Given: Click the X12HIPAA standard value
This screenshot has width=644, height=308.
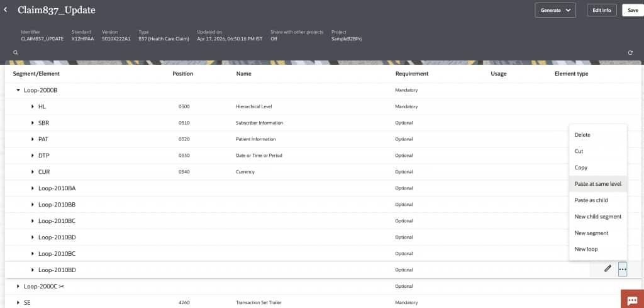Looking at the screenshot, I should click(x=83, y=38).
